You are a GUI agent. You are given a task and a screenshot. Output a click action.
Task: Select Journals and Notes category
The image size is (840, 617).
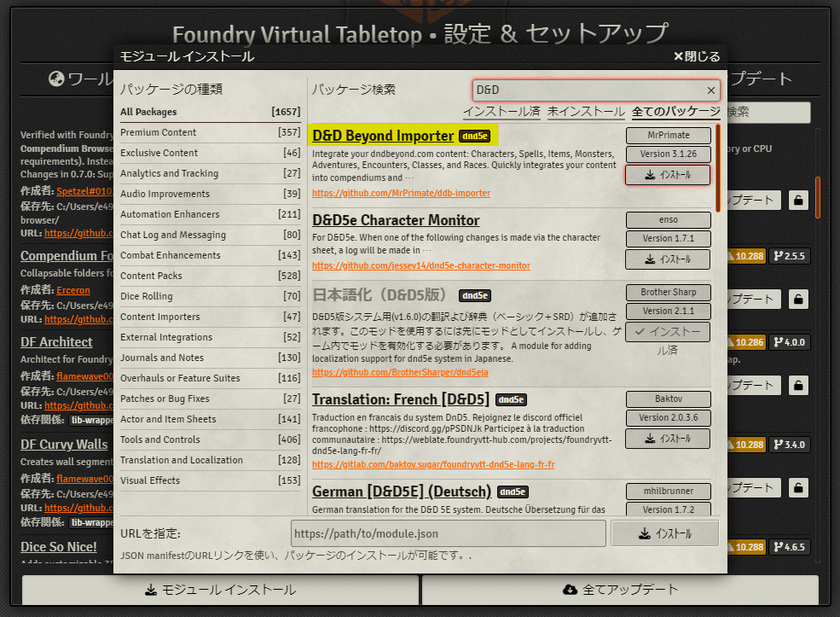pos(210,358)
